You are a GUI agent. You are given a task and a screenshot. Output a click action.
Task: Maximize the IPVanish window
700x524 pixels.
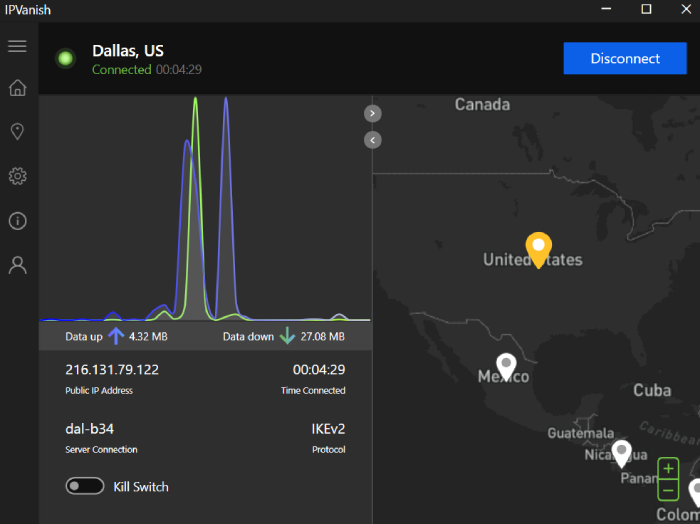(x=646, y=9)
